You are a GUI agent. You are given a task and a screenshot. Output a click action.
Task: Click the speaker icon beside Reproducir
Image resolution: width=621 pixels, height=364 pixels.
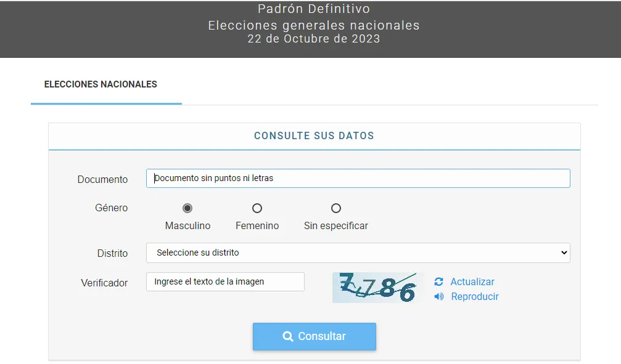click(x=439, y=296)
